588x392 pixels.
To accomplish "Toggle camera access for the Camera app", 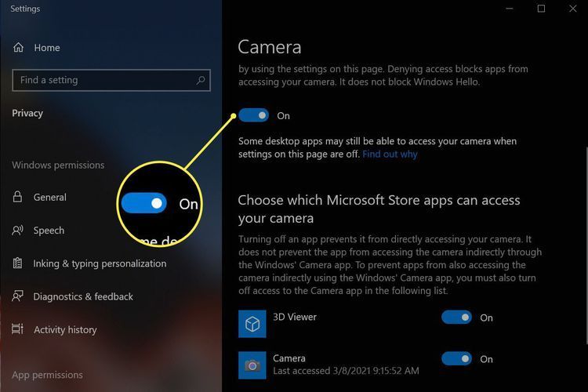I will [x=456, y=359].
